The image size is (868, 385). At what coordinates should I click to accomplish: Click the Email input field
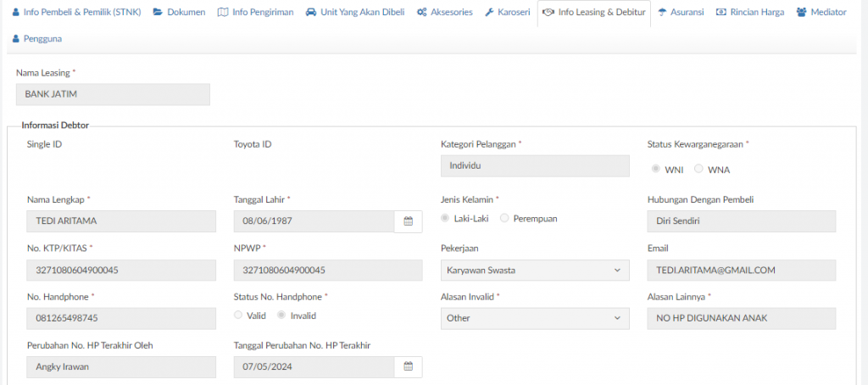[x=741, y=271]
